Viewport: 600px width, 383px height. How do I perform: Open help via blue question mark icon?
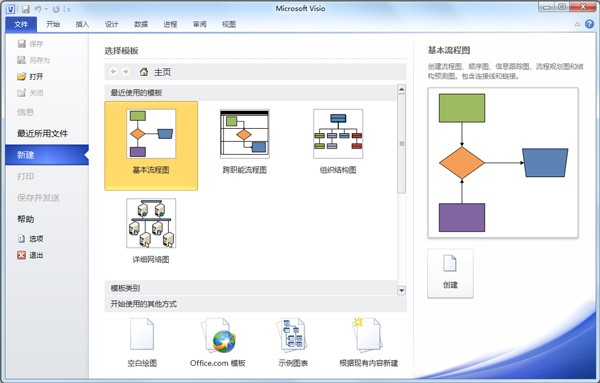point(589,24)
